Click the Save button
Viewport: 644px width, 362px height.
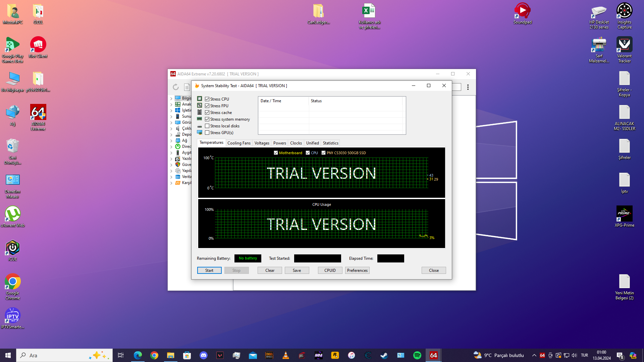click(297, 270)
